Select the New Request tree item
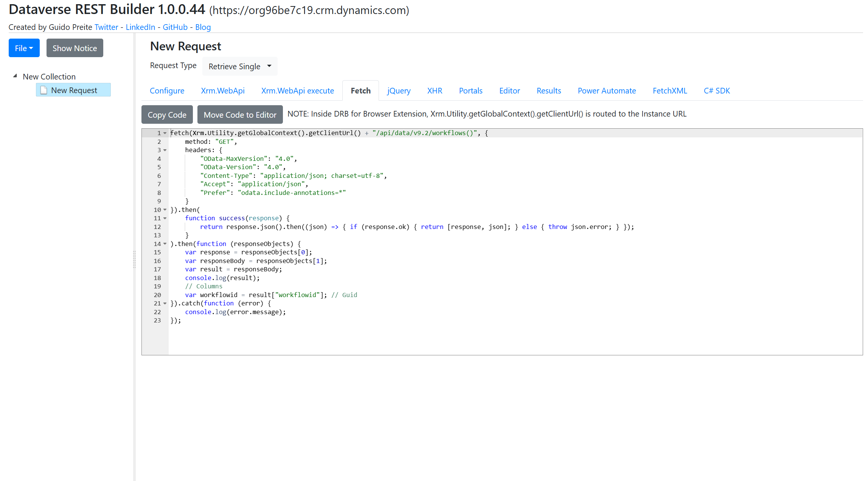Image resolution: width=868 pixels, height=481 pixels. (73, 90)
